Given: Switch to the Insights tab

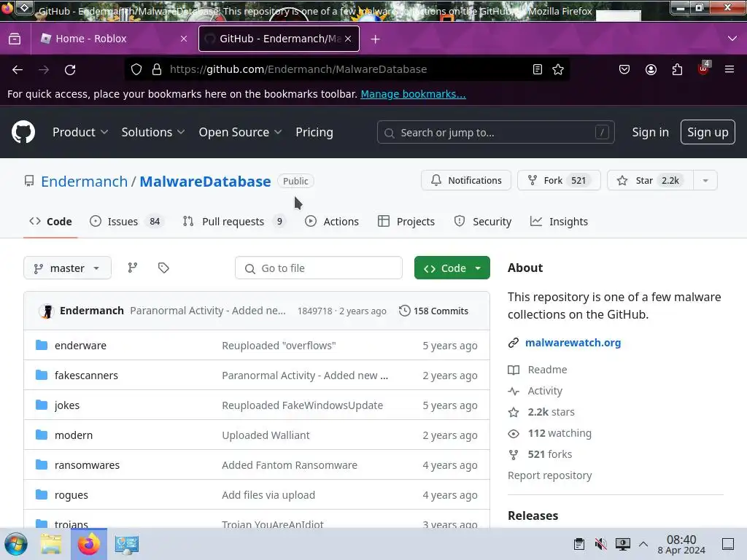Looking at the screenshot, I should [x=559, y=222].
